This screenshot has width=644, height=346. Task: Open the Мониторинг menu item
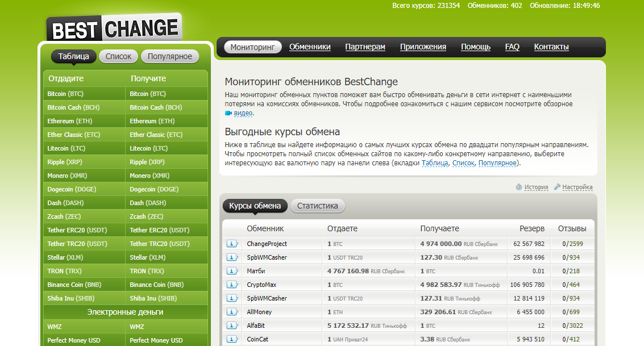pos(252,47)
